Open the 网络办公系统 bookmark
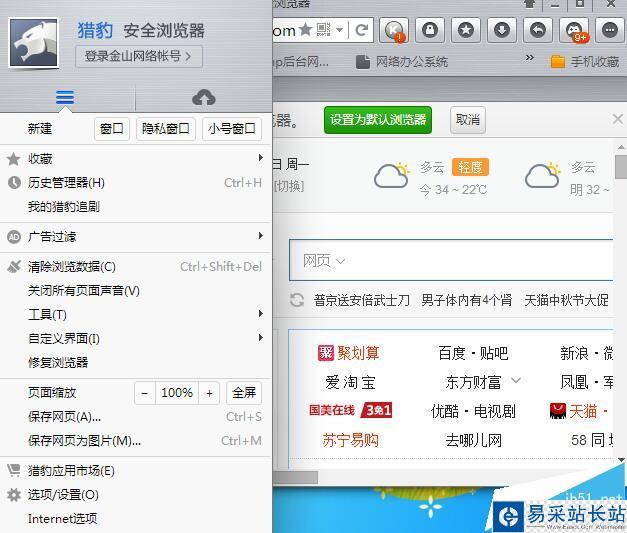 tap(401, 62)
